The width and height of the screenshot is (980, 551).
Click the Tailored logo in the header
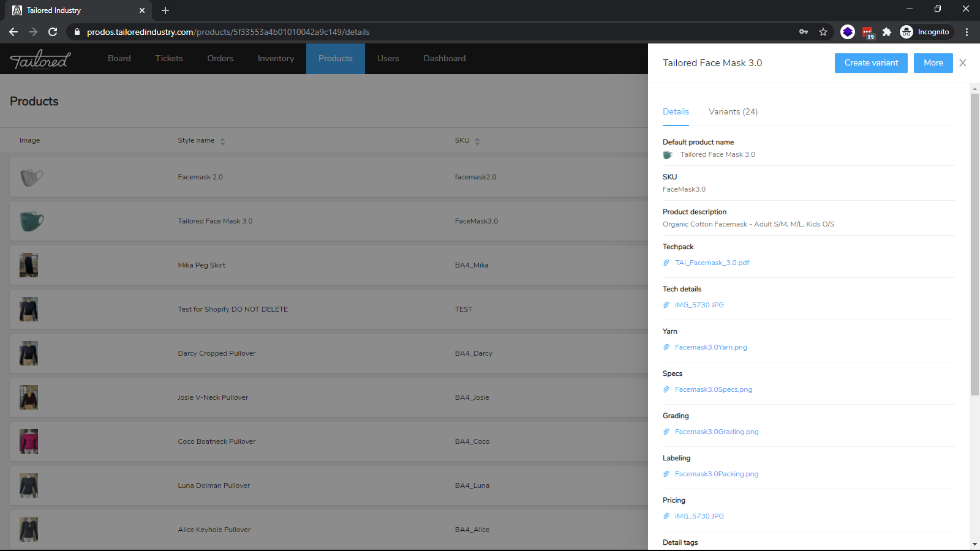pyautogui.click(x=40, y=59)
